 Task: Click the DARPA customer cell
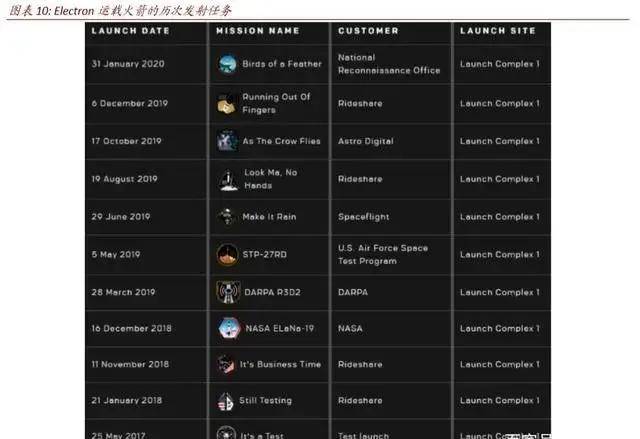point(353,292)
